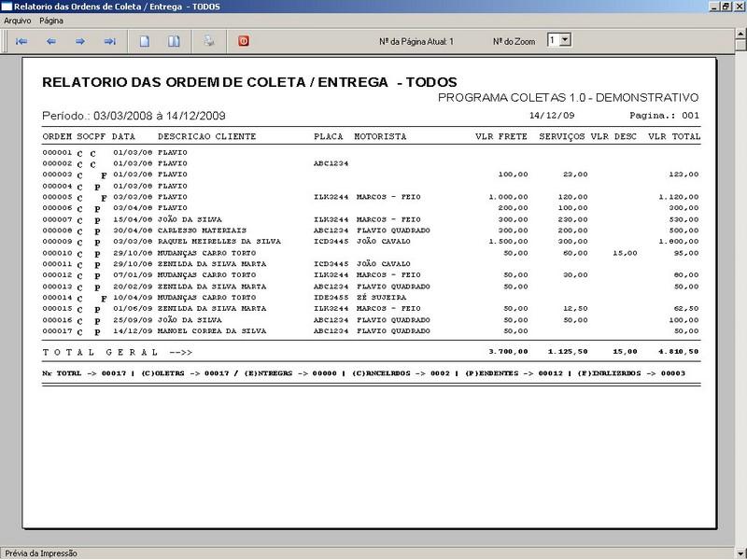
Task: Open the Página menu
Action: [51, 21]
